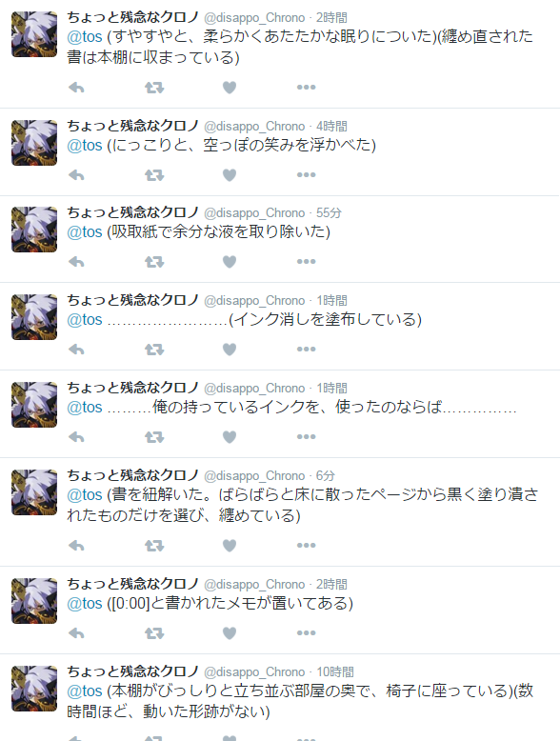Open ちょっと残念なクロノ name on the 10時間 tweet
This screenshot has width=560, height=741.
click(x=132, y=671)
